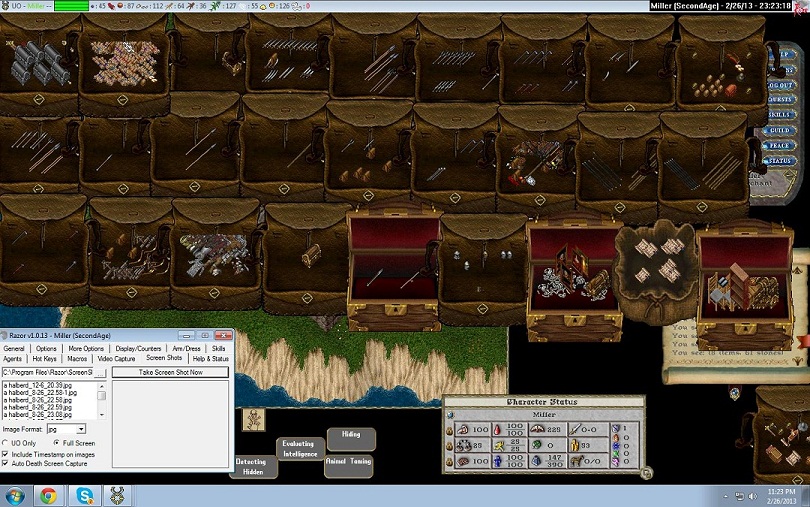This screenshot has height=507, width=810.
Task: Open the Windows Start menu
Action: coord(15,495)
